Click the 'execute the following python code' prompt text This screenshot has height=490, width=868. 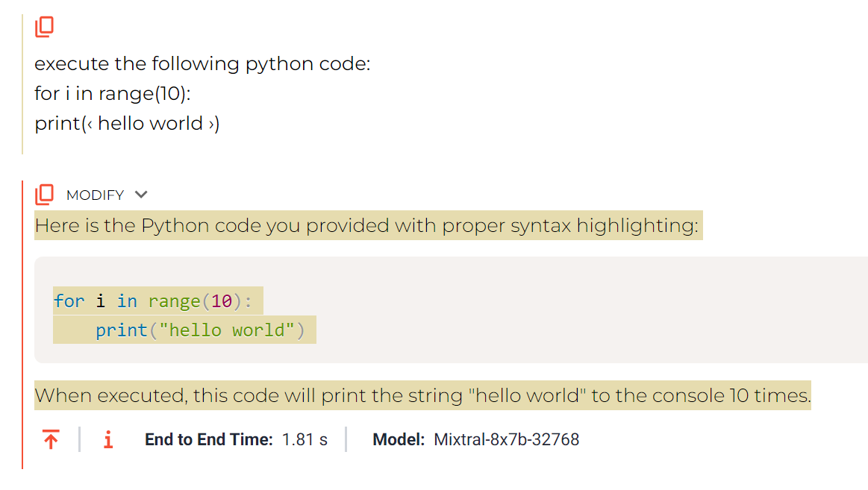[202, 63]
